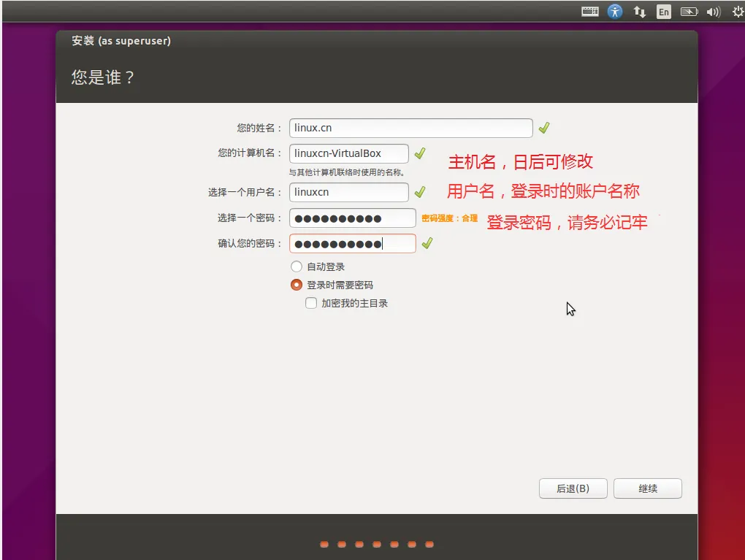
Task: Click the up-down arrows indicator in the tray
Action: [x=639, y=11]
